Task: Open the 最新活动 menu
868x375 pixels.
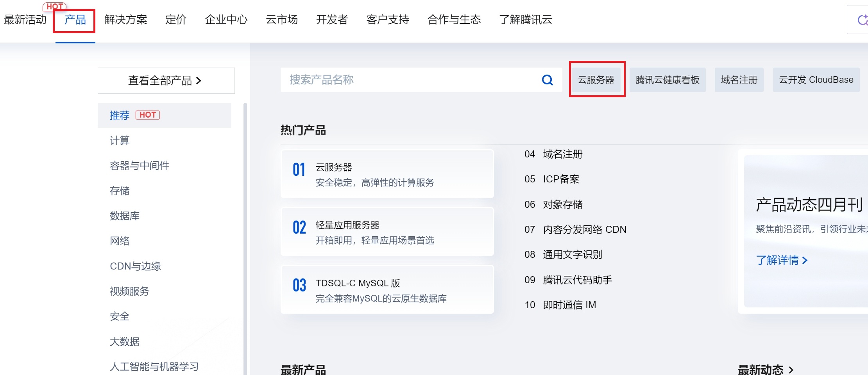Action: 25,20
